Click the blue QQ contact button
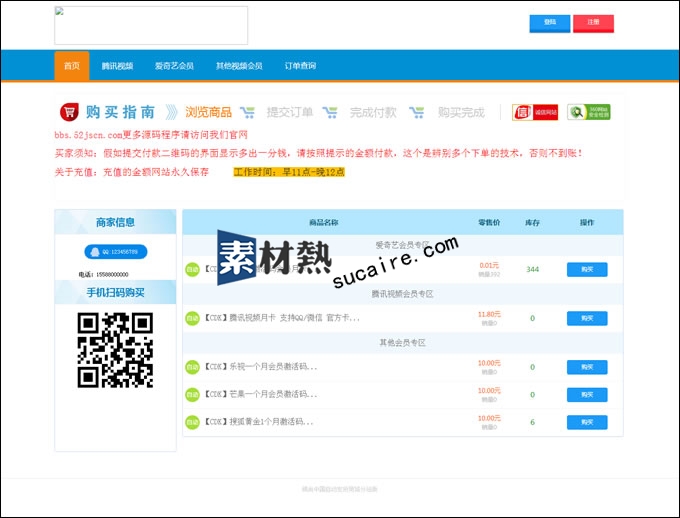This screenshot has width=680, height=518. click(x=116, y=252)
